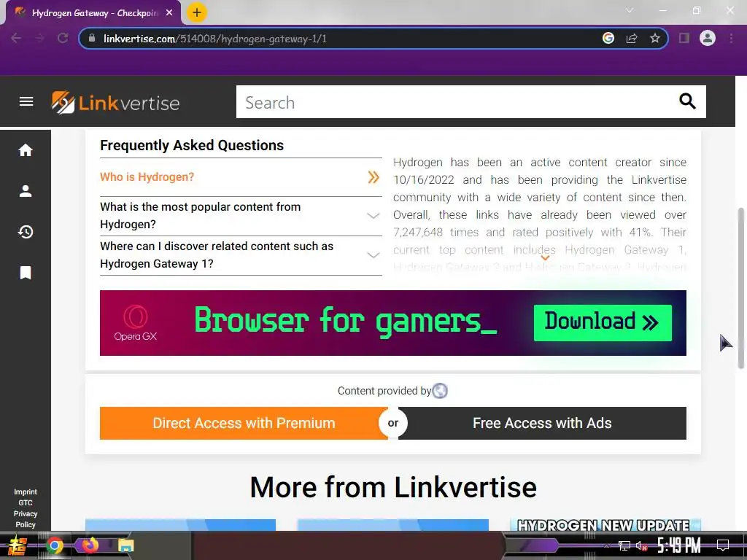Click the 'Content provided by' label
Screen dimensions: 747x560
click(384, 391)
